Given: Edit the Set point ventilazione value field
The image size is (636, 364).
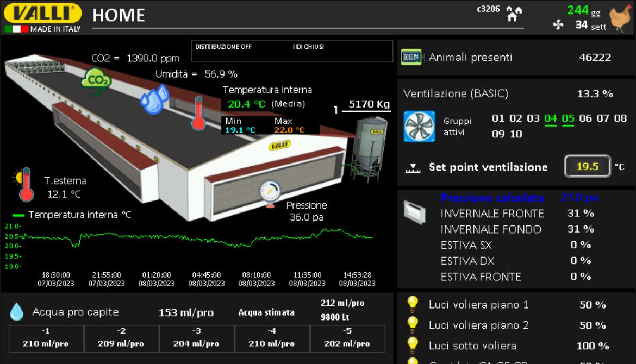Looking at the screenshot, I should coord(588,167).
